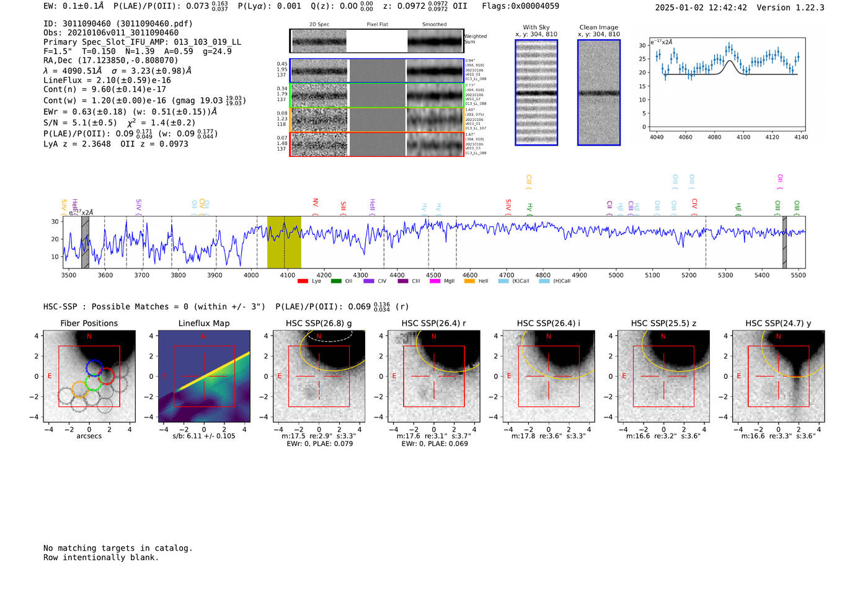Click the red CIV line marker near 5220Å
This screenshot has height=591, width=868.
click(x=694, y=206)
